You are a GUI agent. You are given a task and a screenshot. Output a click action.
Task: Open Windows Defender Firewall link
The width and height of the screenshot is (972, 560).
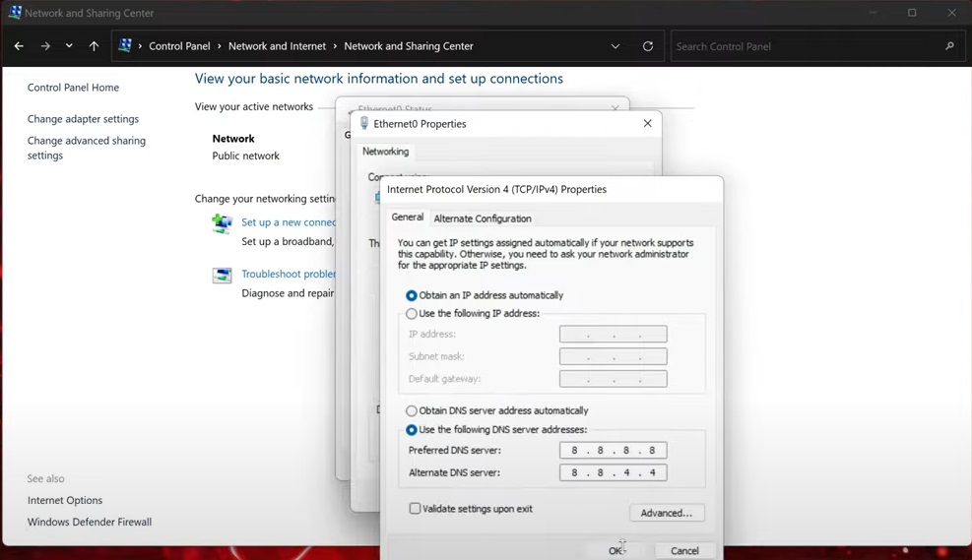90,522
